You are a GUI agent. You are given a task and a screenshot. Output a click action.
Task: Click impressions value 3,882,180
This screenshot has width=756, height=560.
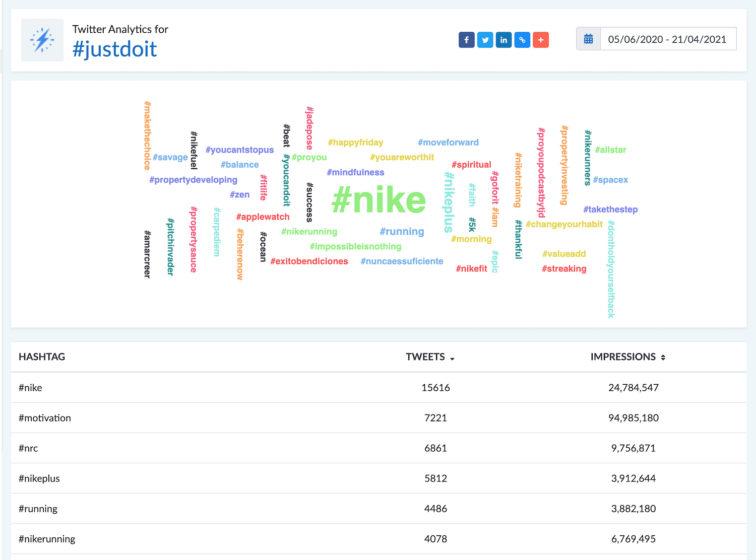click(634, 509)
